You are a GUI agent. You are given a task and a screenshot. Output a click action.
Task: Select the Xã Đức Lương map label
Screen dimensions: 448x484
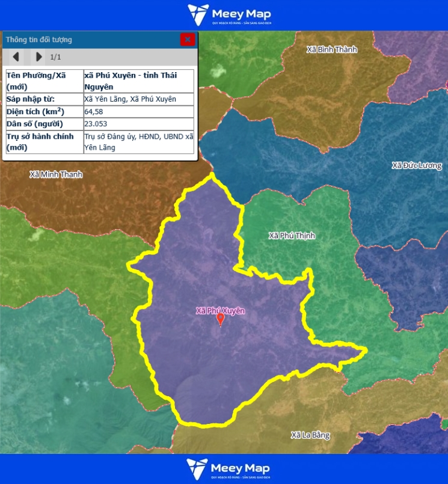coord(416,165)
